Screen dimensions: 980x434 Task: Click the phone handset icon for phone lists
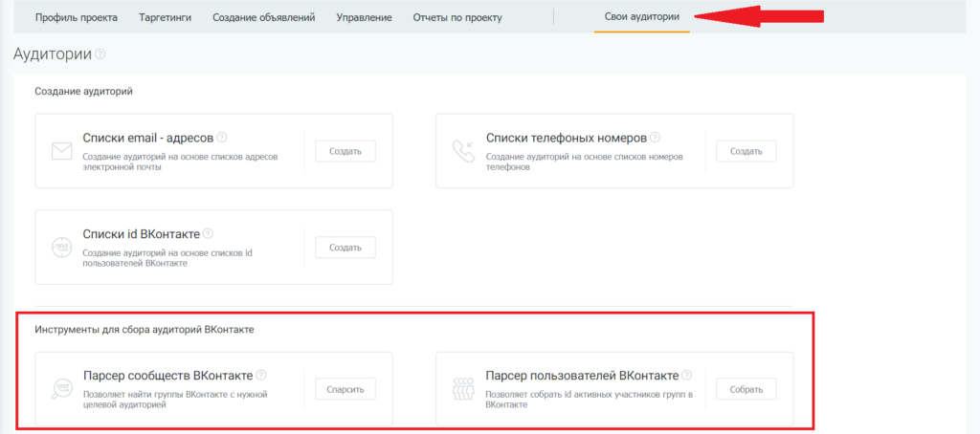click(462, 151)
